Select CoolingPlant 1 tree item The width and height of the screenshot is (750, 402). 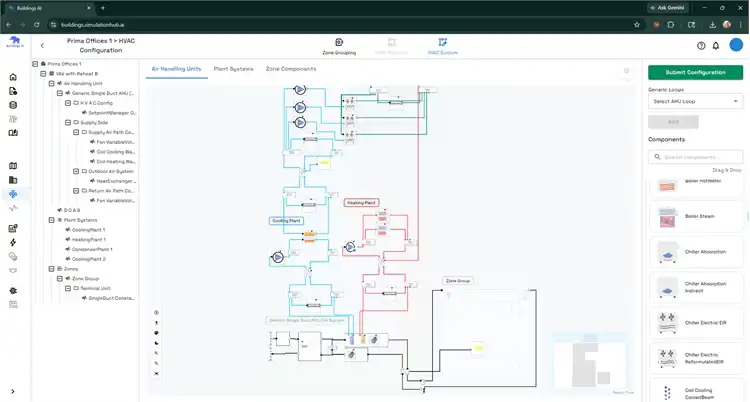(x=88, y=230)
